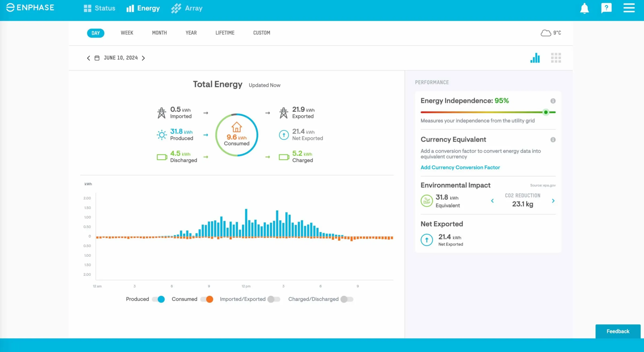Click the Environmental Impact leaf icon
This screenshot has height=352, width=644.
tap(427, 201)
